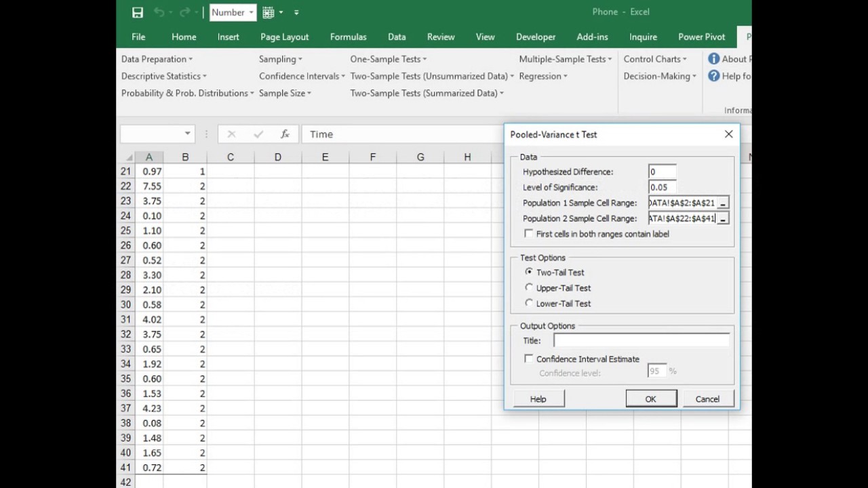Viewport: 868px width, 488px height.
Task: Expand the Multiple-Sample Tests menu
Action: coord(565,59)
